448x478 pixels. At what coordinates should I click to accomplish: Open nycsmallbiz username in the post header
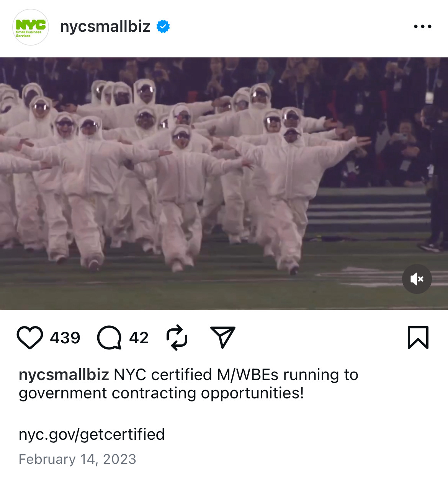105,26
